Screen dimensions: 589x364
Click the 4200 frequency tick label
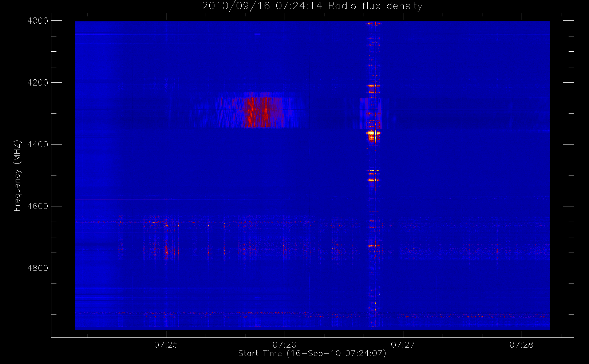(x=38, y=83)
